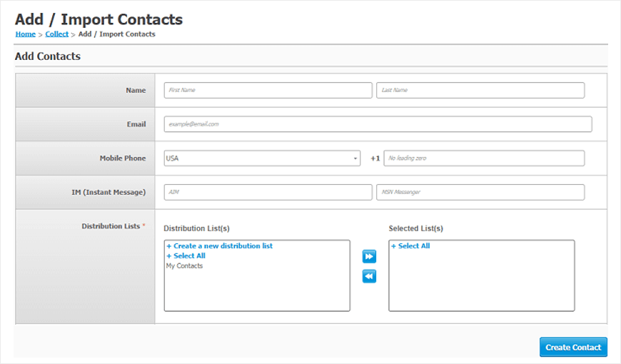This screenshot has width=621, height=364.
Task: Focus the First Name field
Action: (268, 91)
